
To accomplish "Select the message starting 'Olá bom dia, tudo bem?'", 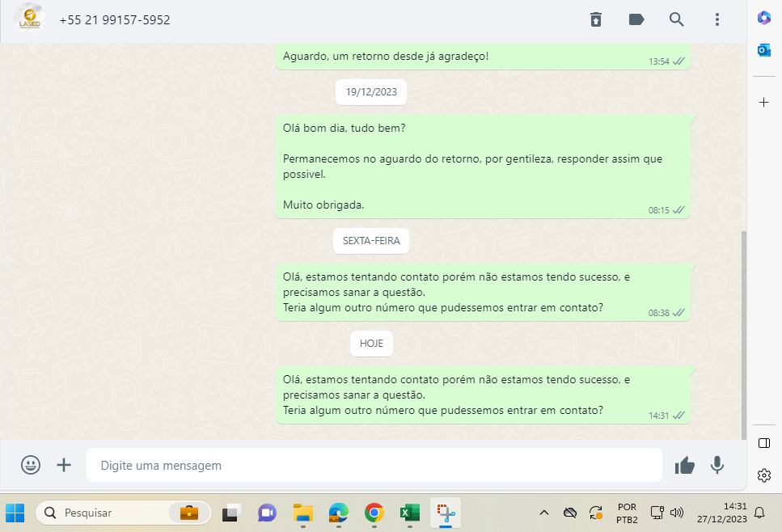I will click(x=483, y=167).
